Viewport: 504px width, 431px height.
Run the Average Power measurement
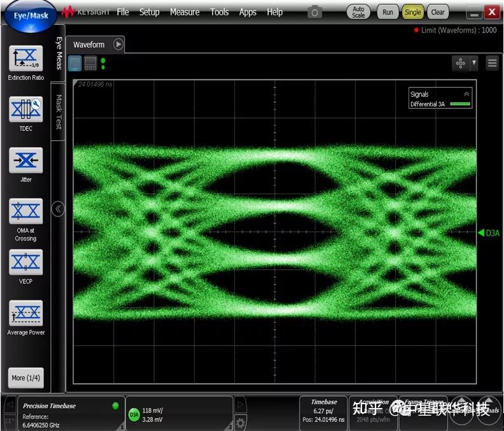(26, 313)
